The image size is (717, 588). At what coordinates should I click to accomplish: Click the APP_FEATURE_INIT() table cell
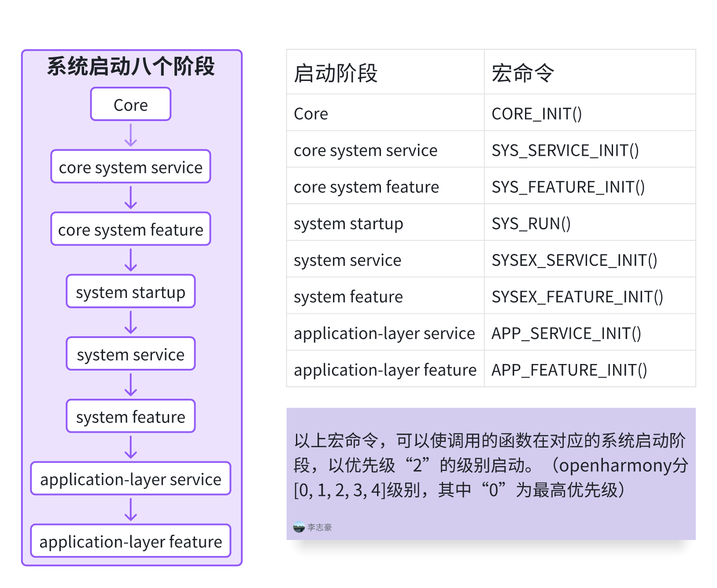(x=589, y=370)
